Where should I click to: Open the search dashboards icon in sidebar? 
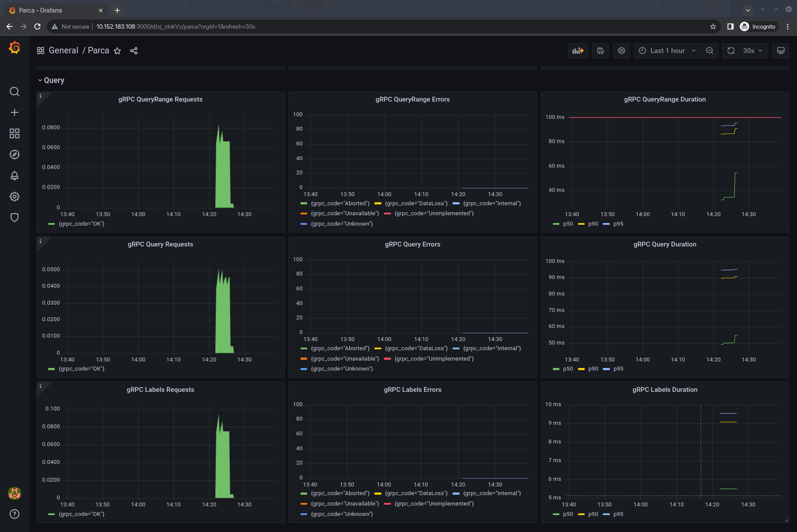tap(14, 92)
